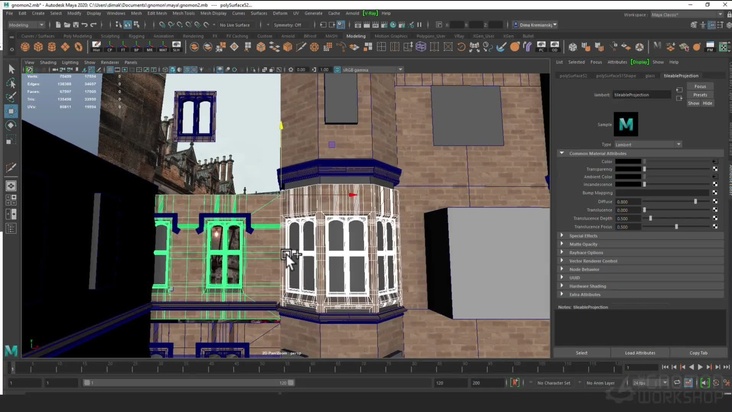Click the SLH shelf button
The image size is (732, 412).
coord(176,47)
